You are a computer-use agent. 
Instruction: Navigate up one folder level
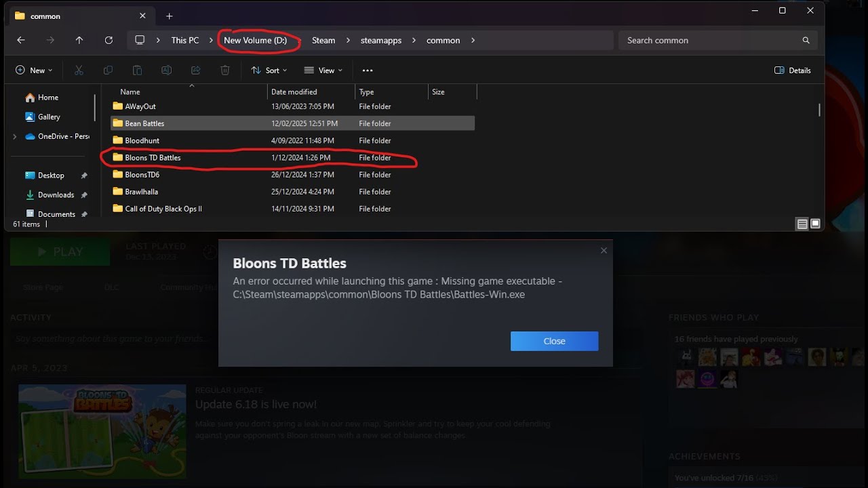click(x=79, y=41)
